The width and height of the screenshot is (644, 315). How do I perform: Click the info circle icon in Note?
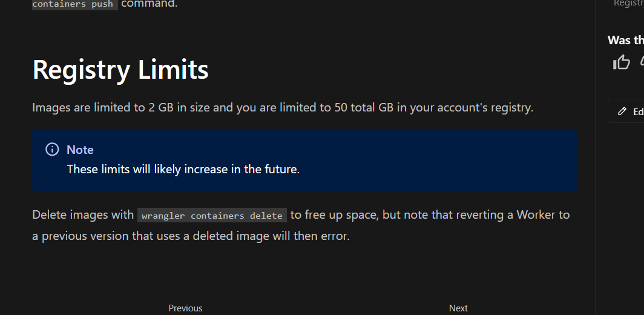click(52, 150)
